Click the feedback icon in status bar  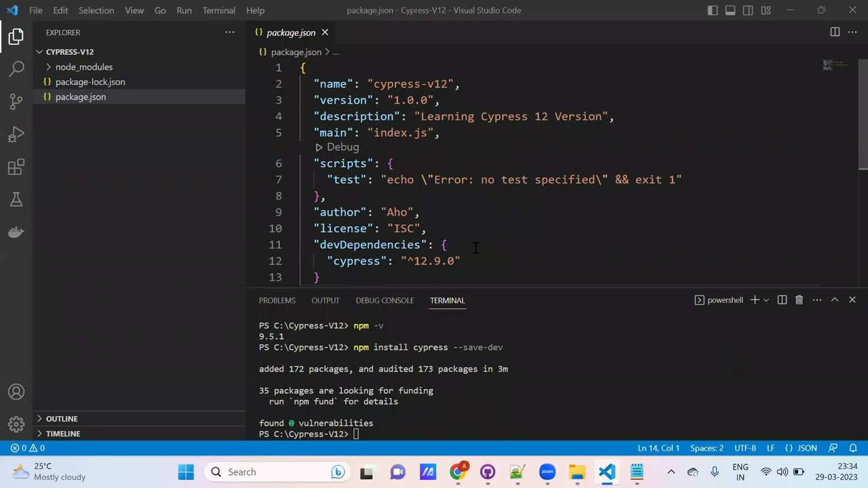pyautogui.click(x=833, y=448)
